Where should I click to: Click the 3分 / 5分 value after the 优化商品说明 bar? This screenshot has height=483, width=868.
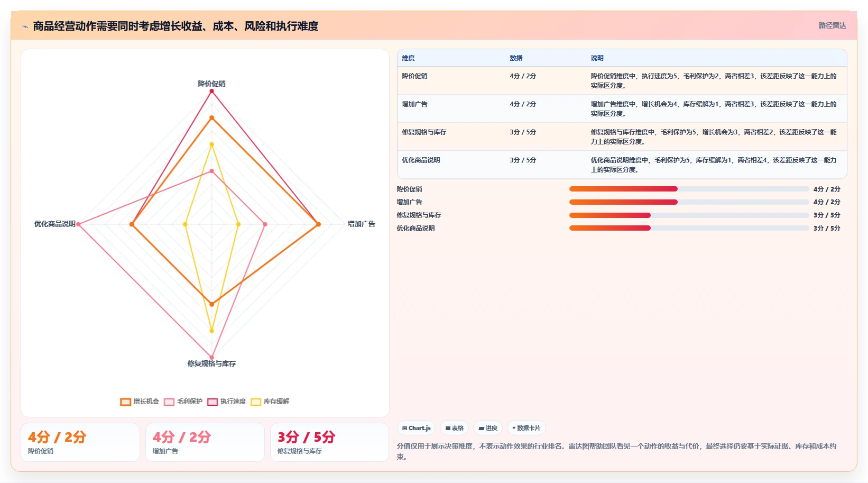coord(827,229)
